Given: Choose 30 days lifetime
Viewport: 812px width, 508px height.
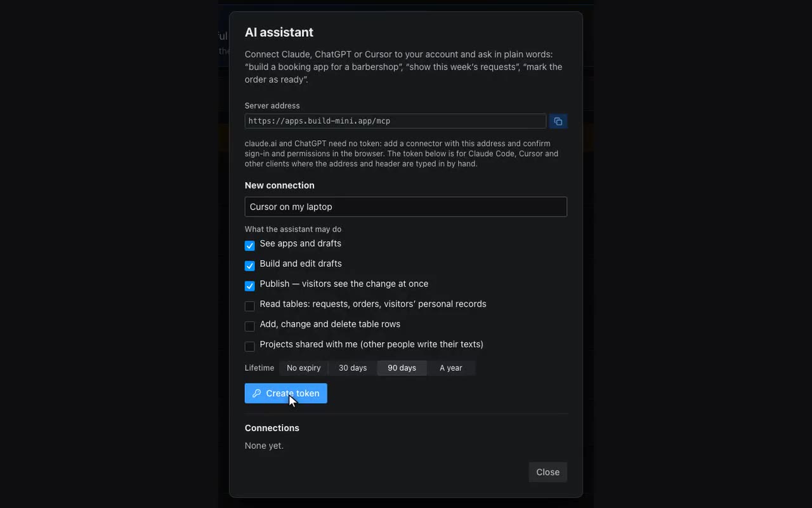Looking at the screenshot, I should tap(353, 368).
